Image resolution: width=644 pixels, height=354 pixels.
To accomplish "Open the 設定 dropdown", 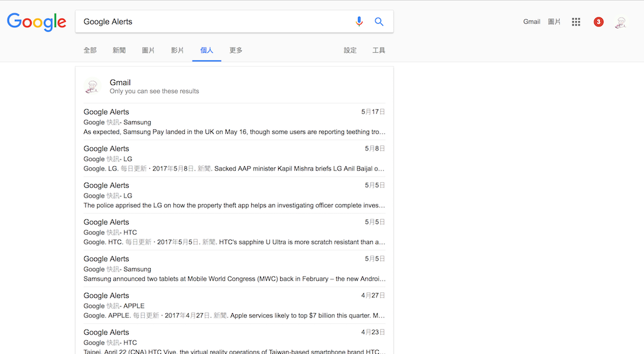I will [350, 50].
